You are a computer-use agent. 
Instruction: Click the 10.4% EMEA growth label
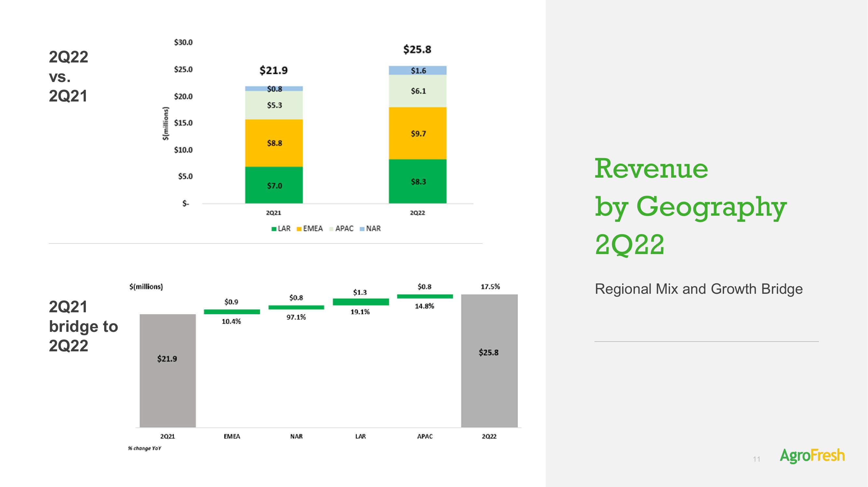click(231, 322)
